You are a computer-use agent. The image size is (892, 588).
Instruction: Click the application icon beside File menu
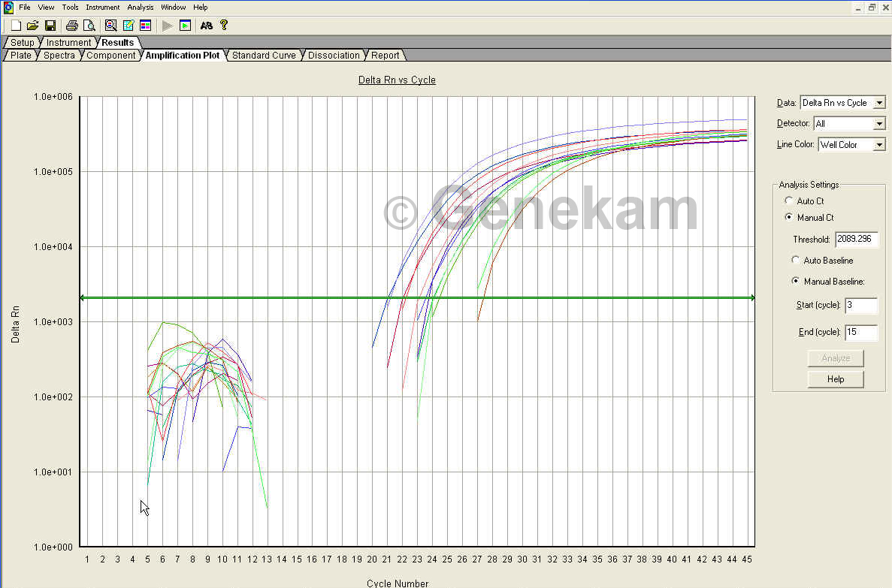click(8, 8)
